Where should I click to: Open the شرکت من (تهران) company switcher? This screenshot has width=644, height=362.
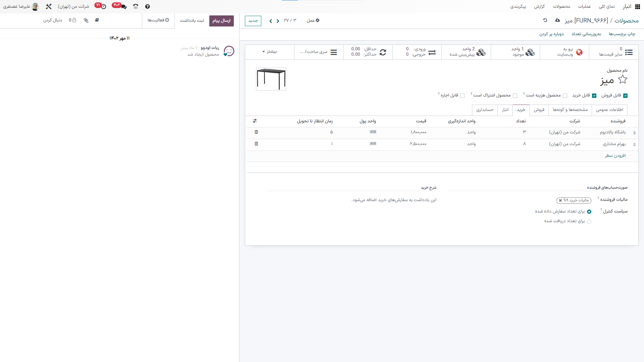click(73, 6)
